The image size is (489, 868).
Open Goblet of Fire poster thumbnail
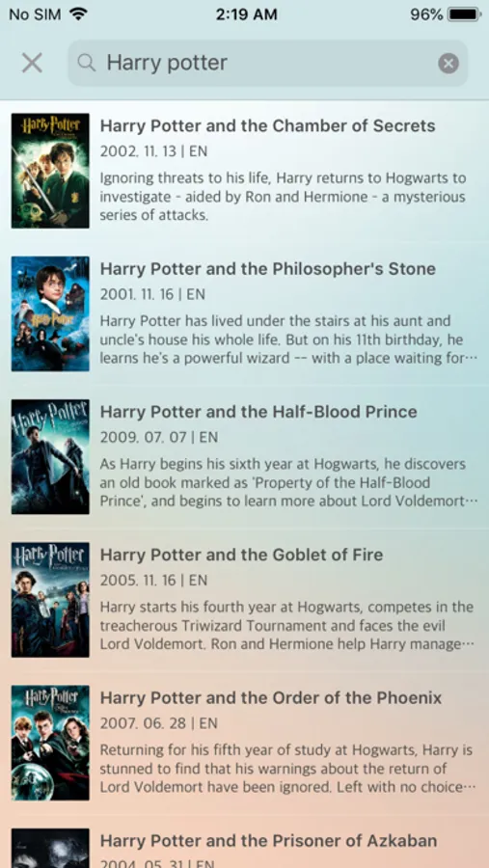point(50,600)
